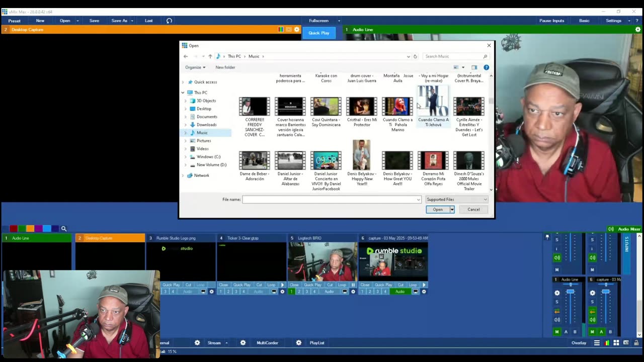The image size is (644, 362).
Task: Toggle overlay 1 on Logitech BRIO input
Action: pyautogui.click(x=291, y=292)
